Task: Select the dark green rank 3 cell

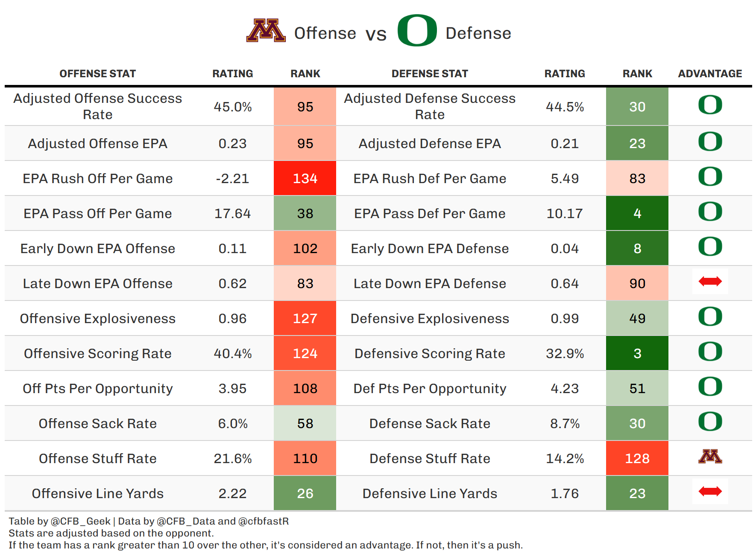Action: click(x=637, y=353)
